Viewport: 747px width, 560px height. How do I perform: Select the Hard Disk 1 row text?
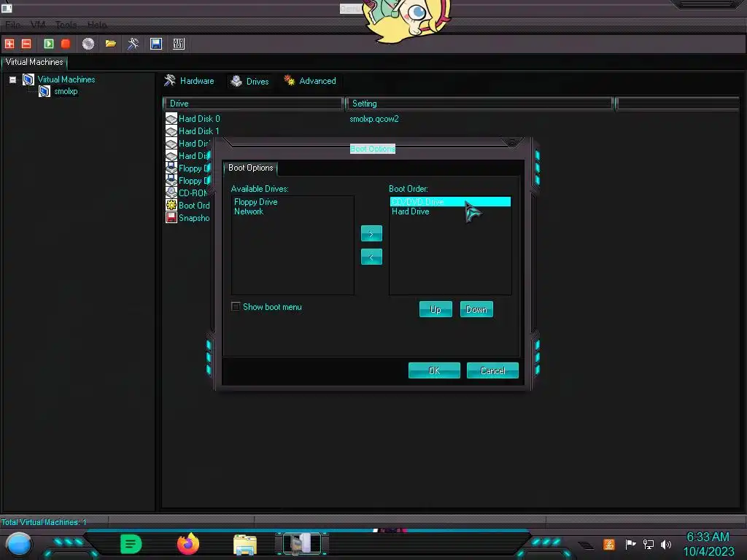coord(199,131)
